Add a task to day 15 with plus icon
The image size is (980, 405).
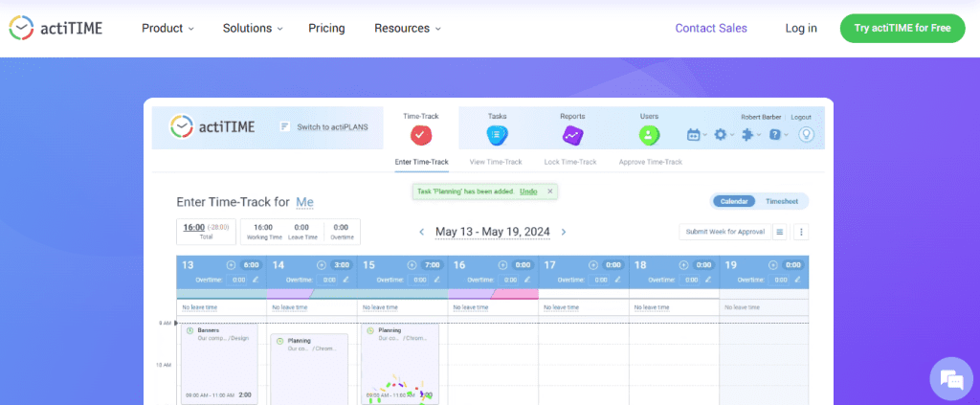click(x=412, y=265)
